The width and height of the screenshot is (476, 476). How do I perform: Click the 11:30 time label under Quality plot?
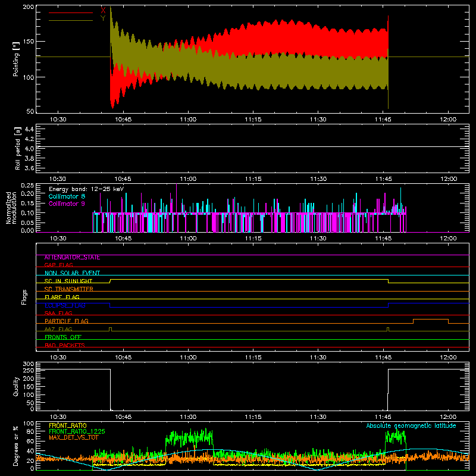318,417
